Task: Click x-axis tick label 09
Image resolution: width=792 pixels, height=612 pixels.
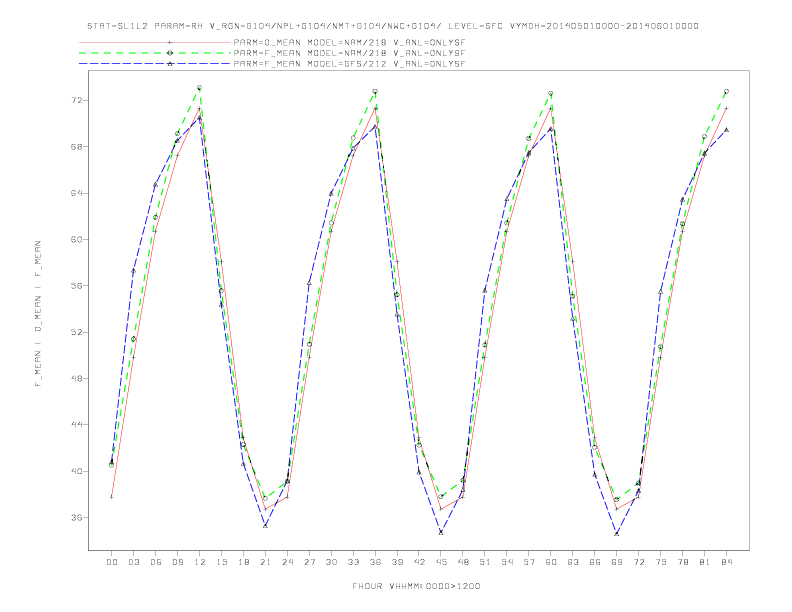Action: [177, 562]
